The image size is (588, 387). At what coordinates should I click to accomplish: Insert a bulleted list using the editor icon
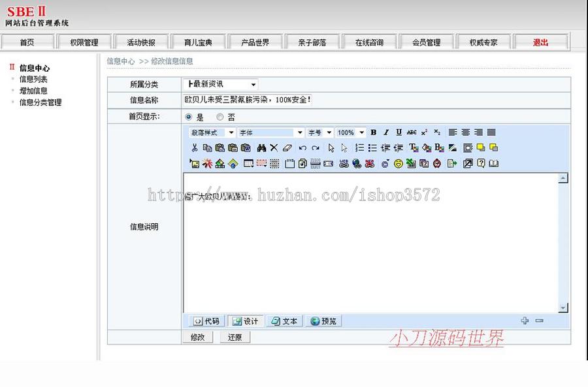(371, 147)
